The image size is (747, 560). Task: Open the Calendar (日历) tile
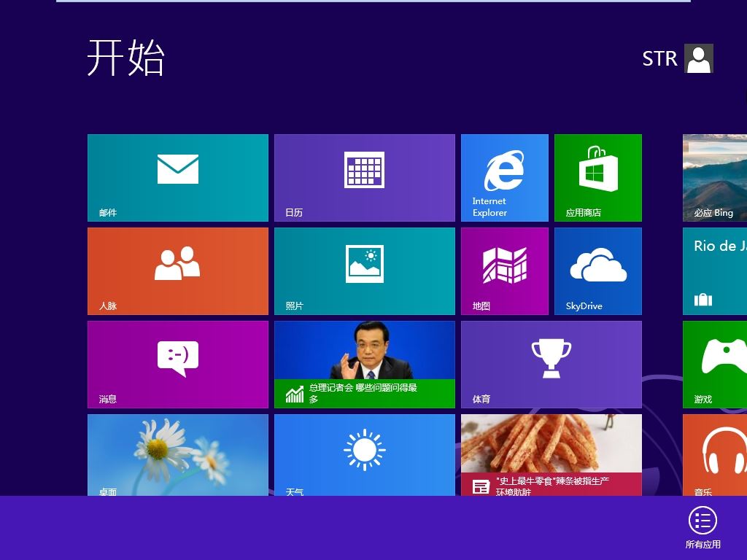(x=365, y=178)
